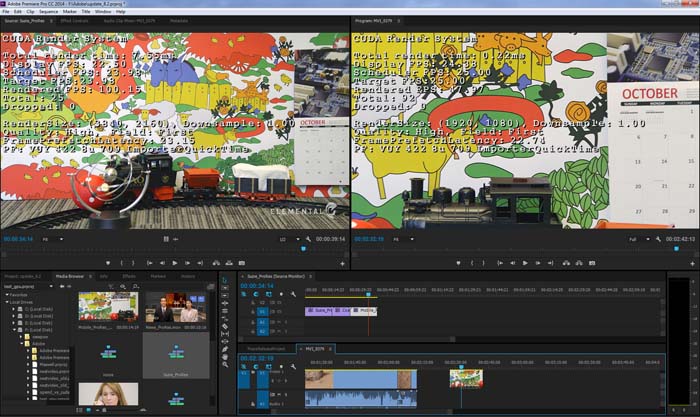The image size is (700, 417).
Task: Switch to the MVI_0379 timeline tab
Action: tap(314, 349)
